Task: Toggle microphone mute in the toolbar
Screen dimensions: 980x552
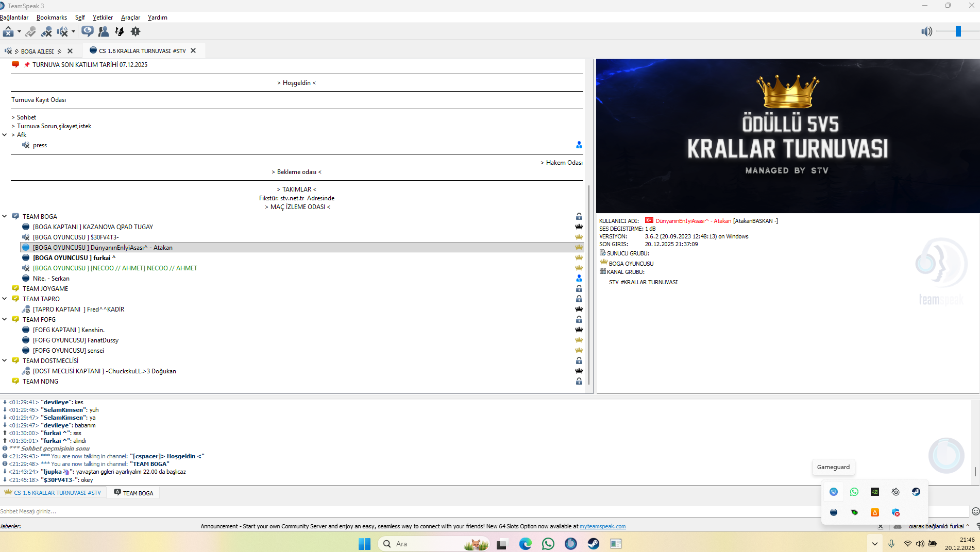Action: (x=46, y=31)
